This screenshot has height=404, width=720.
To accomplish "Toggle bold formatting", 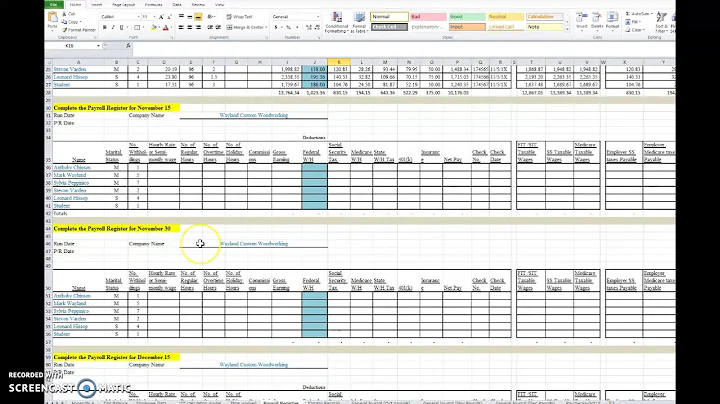I will (x=105, y=28).
